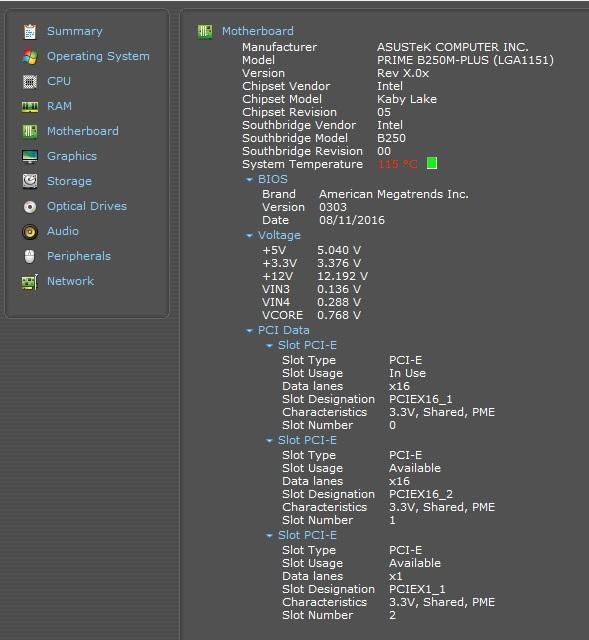This screenshot has height=640, width=589.
Task: Click ASUSTeK COMPUTER INC. manufacturer value
Action: [x=453, y=47]
